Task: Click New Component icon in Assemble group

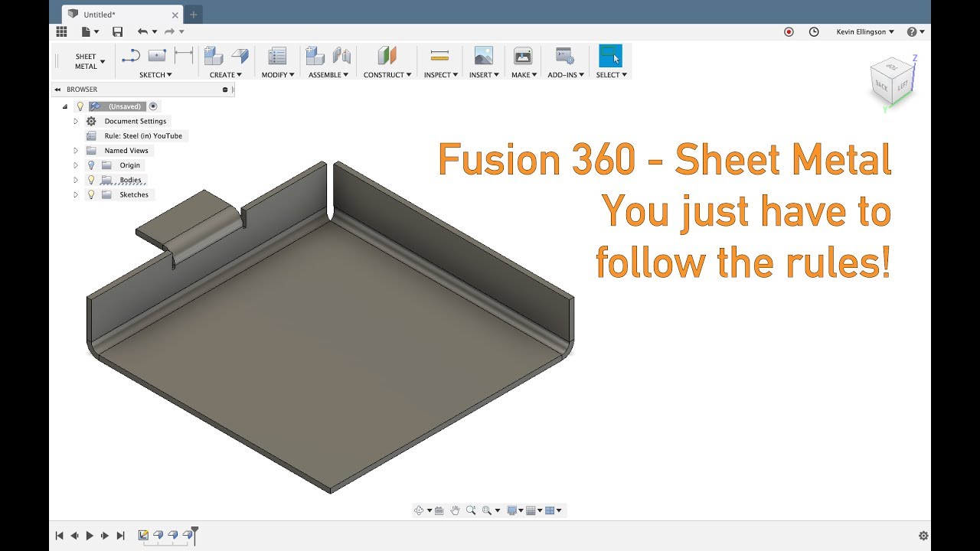Action: 315,56
